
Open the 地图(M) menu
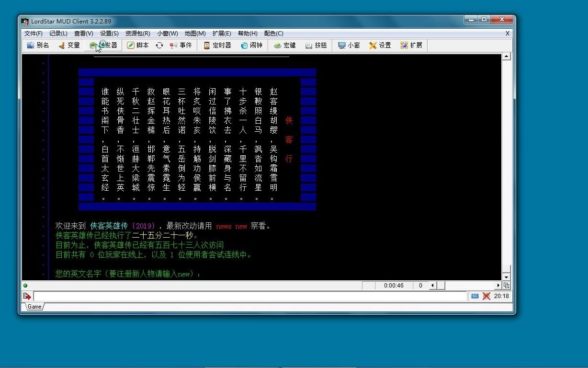click(195, 34)
